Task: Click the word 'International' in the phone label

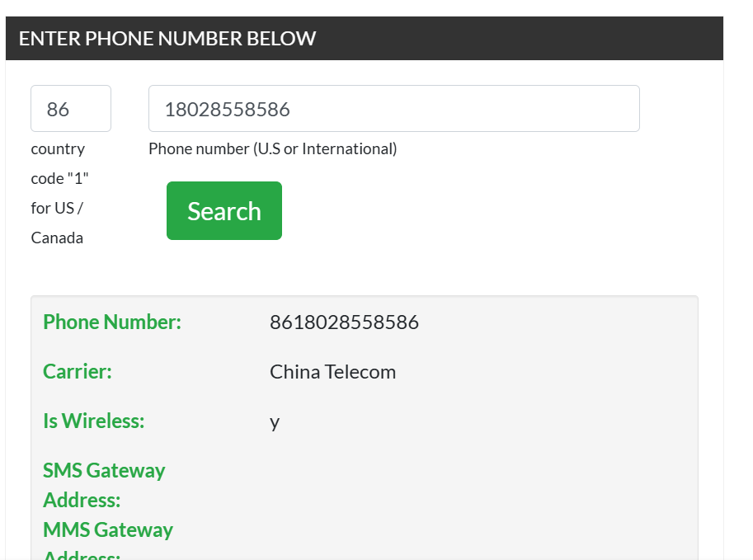Action: 347,149
